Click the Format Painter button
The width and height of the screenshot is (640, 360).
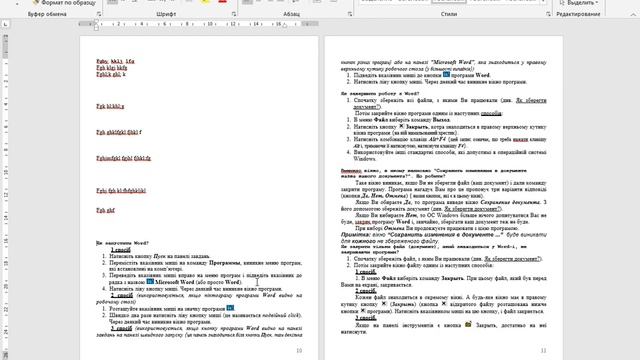64,3
